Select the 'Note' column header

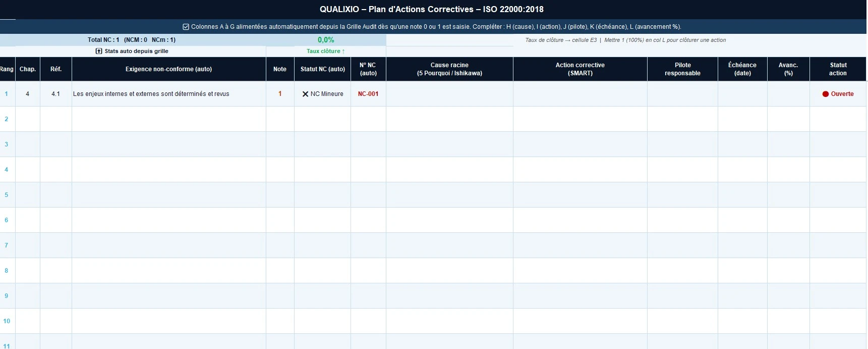pos(280,69)
